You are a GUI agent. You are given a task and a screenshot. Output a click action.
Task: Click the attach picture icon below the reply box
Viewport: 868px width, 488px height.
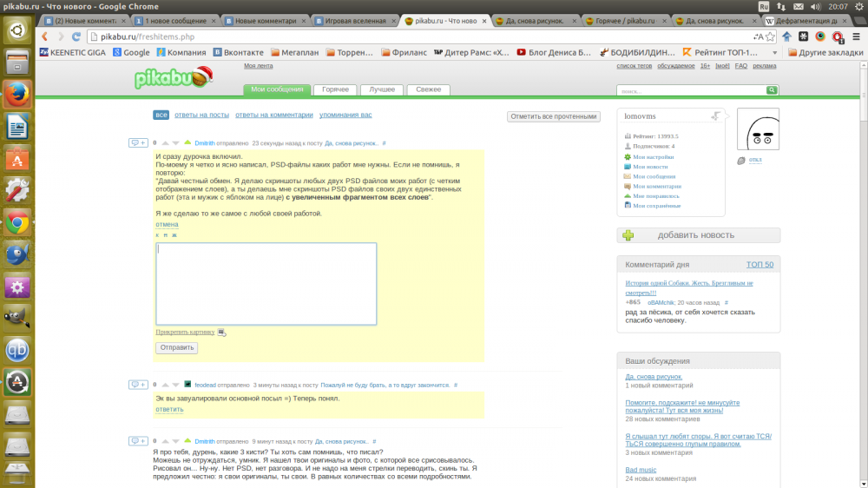(222, 332)
